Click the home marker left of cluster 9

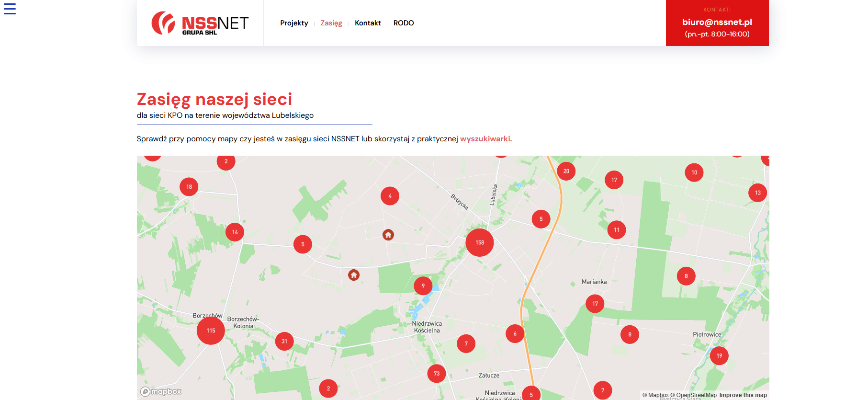(354, 275)
